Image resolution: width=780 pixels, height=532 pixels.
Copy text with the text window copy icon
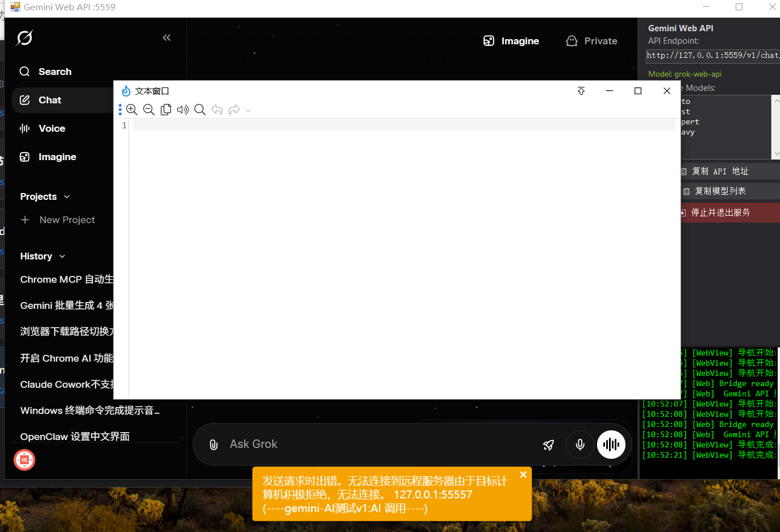pyautogui.click(x=166, y=110)
